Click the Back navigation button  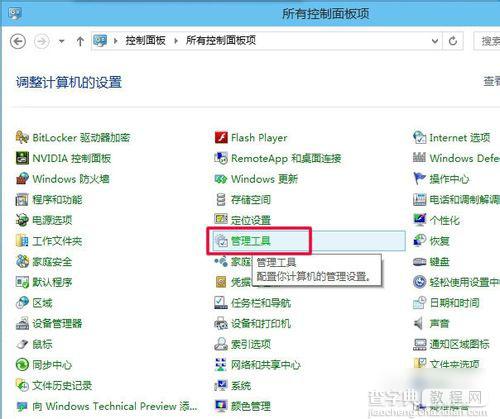[18, 41]
